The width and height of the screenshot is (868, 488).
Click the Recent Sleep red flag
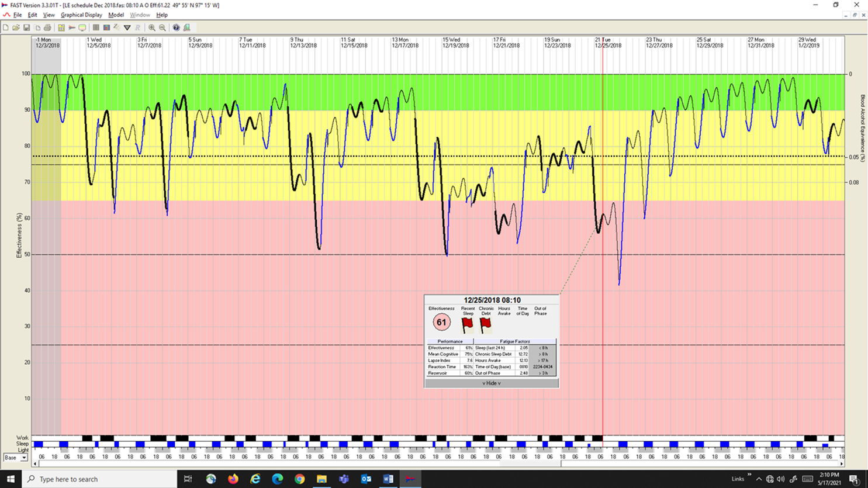[468, 324]
